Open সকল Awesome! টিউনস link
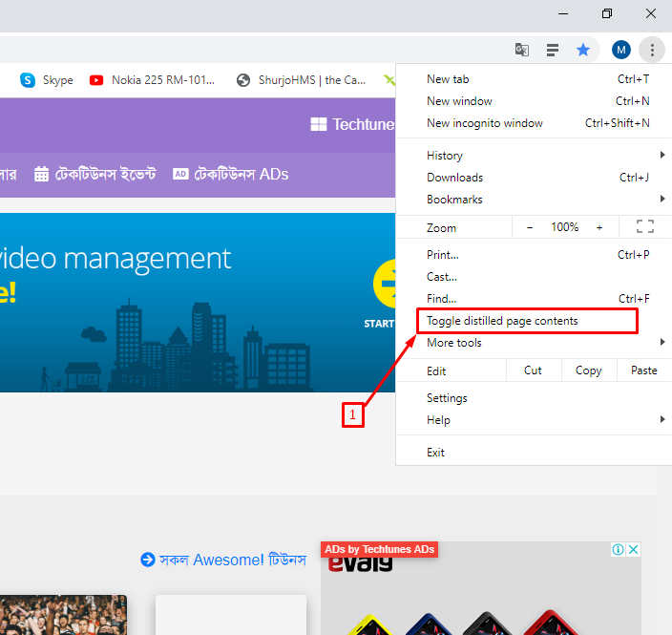This screenshot has height=635, width=672. (223, 560)
